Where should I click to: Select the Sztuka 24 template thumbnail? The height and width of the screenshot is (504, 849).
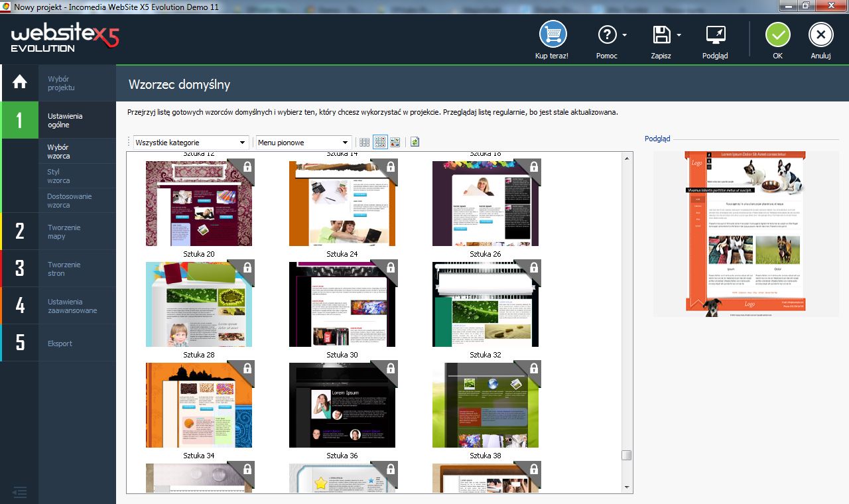tap(342, 304)
